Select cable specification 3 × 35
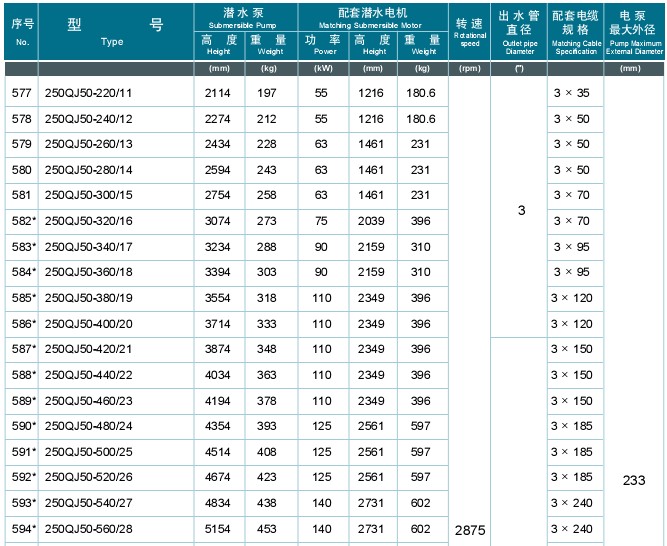667x546 pixels. (570, 93)
